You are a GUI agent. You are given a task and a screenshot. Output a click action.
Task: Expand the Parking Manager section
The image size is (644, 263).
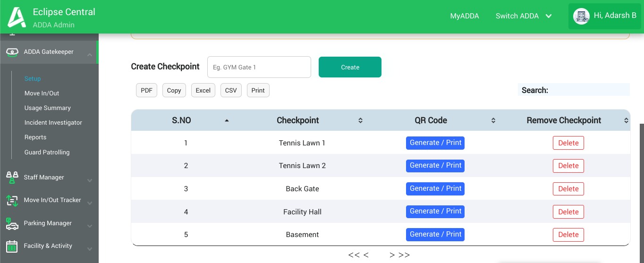(x=90, y=226)
